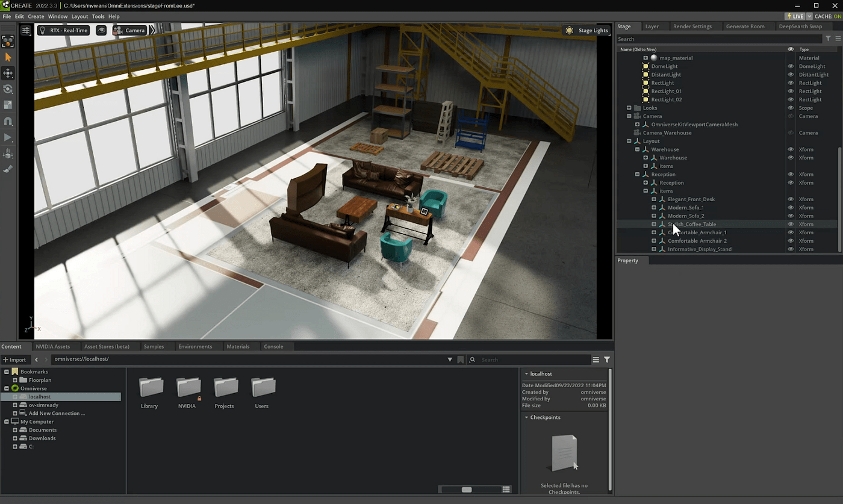The image size is (843, 504).
Task: Enable the Snap tool (magnet icon)
Action: point(8,121)
